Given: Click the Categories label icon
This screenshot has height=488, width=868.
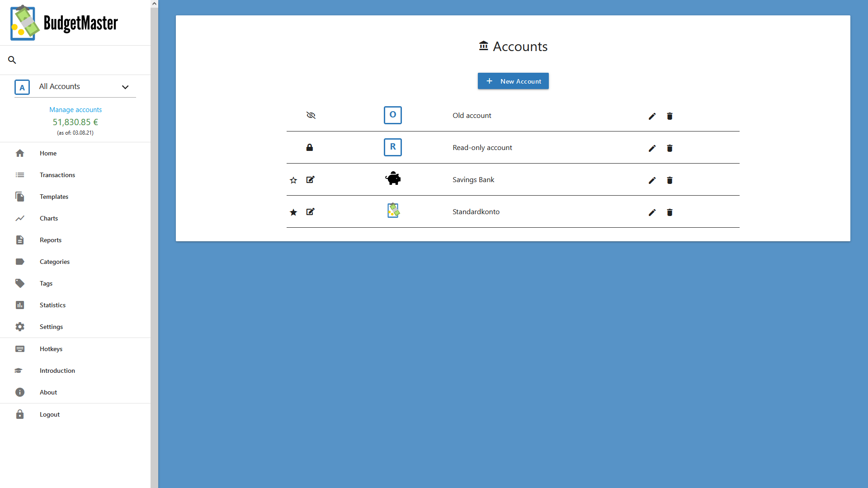Looking at the screenshot, I should 20,262.
